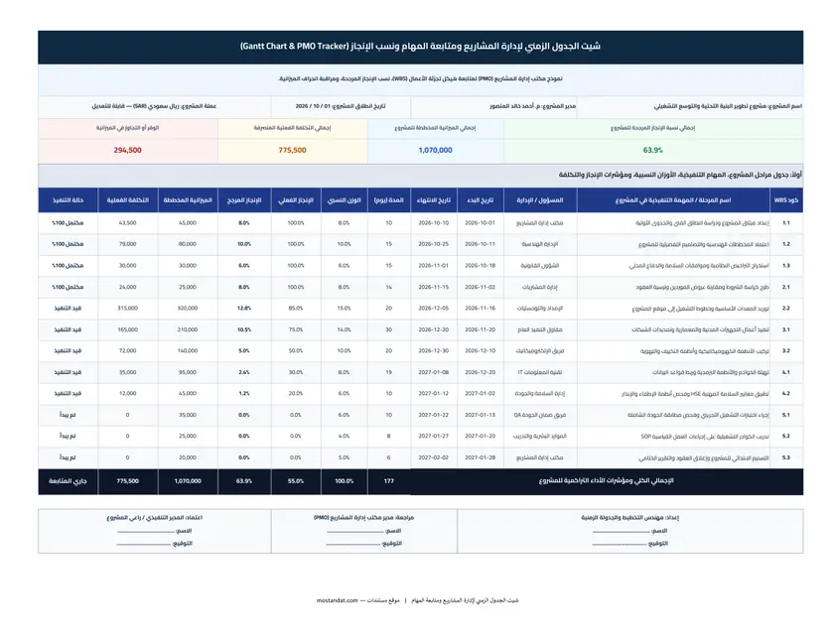Click weighted progress 12.8% in row 2.2

click(244, 309)
